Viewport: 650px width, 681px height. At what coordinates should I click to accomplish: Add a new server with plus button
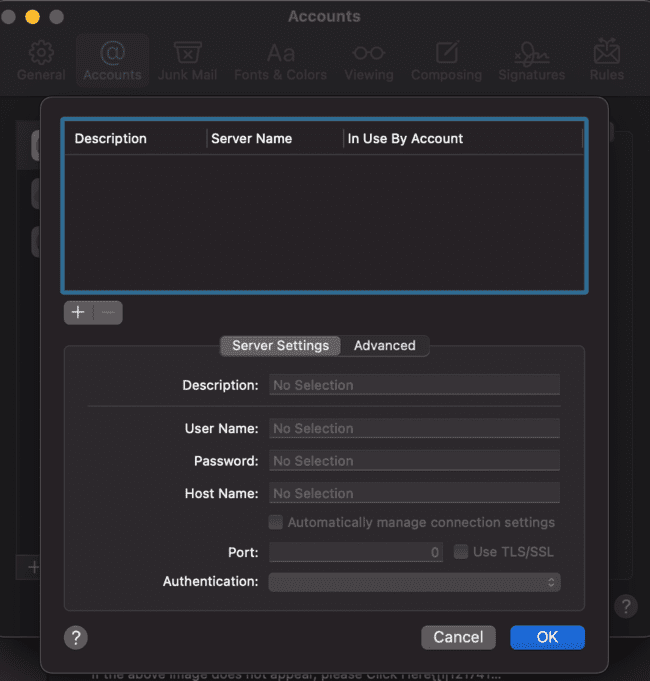pyautogui.click(x=78, y=312)
